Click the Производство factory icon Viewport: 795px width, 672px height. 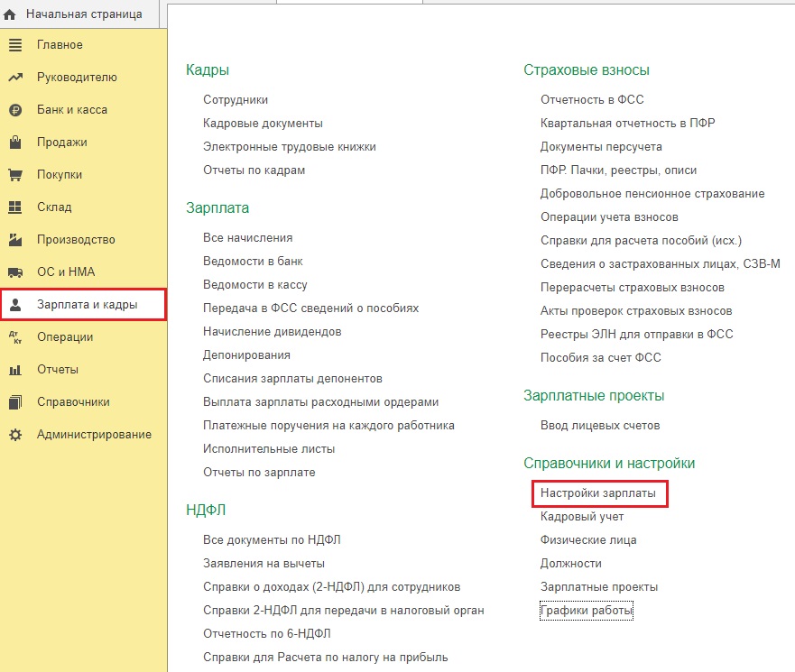(x=15, y=240)
